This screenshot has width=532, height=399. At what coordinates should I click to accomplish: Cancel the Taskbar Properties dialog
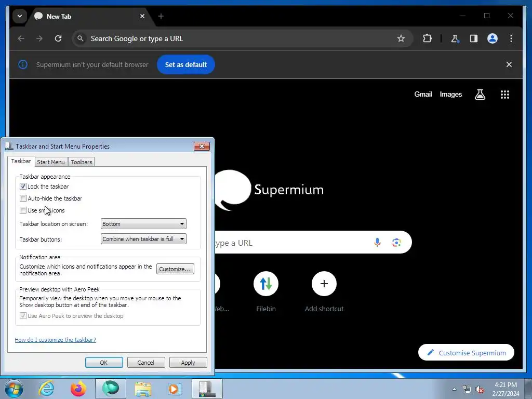(146, 362)
